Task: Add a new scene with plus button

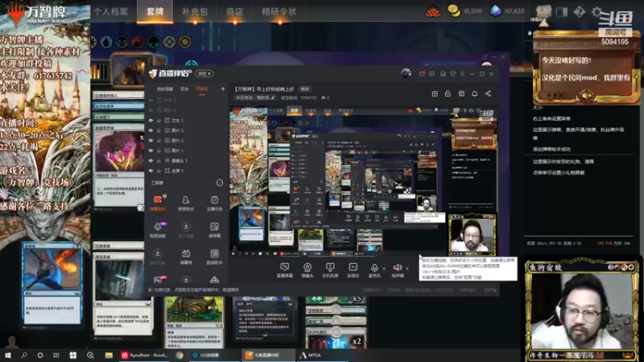Action: (223, 88)
